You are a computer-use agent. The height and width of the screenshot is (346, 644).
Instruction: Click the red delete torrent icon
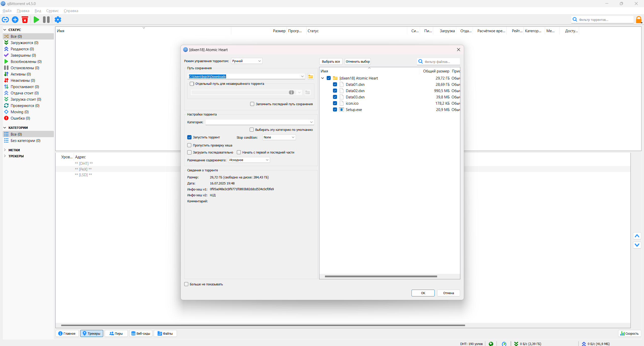click(x=25, y=20)
